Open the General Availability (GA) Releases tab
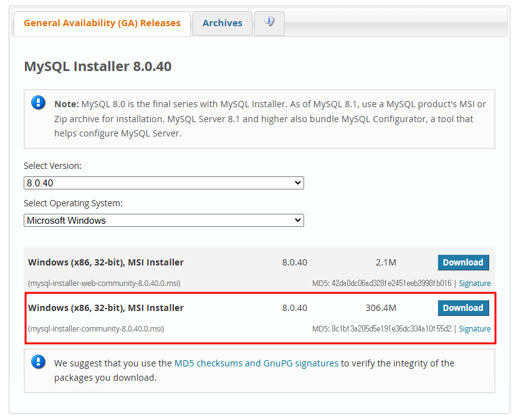The image size is (516, 420). tap(102, 24)
